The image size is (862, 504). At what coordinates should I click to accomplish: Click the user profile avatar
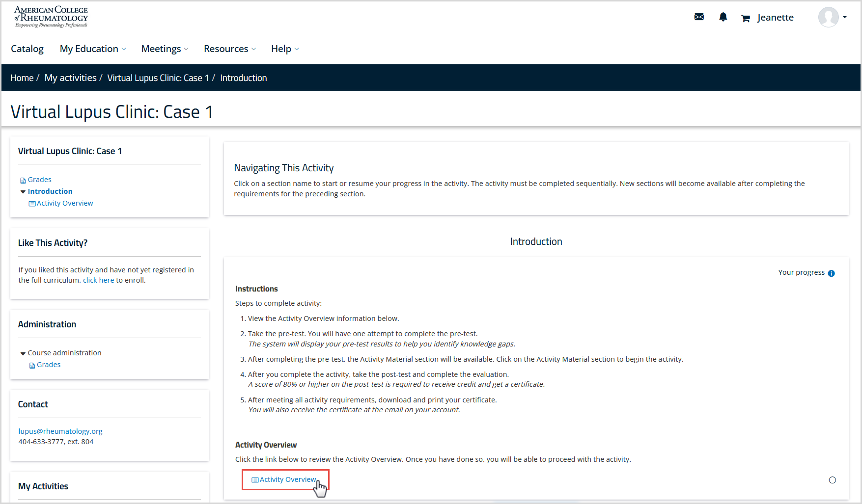click(x=828, y=17)
